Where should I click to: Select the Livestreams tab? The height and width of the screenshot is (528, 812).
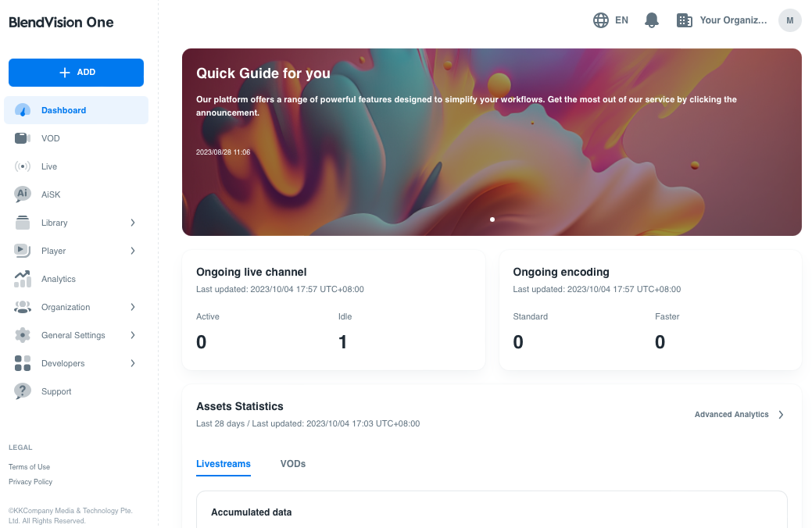coord(224,464)
